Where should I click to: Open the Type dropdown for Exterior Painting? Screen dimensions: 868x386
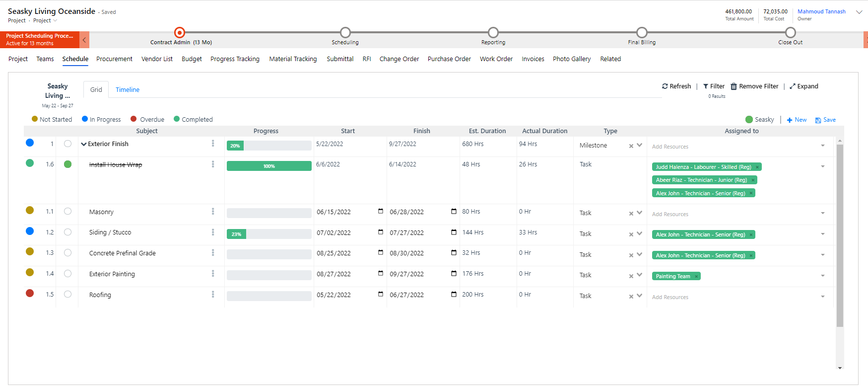pyautogui.click(x=639, y=275)
